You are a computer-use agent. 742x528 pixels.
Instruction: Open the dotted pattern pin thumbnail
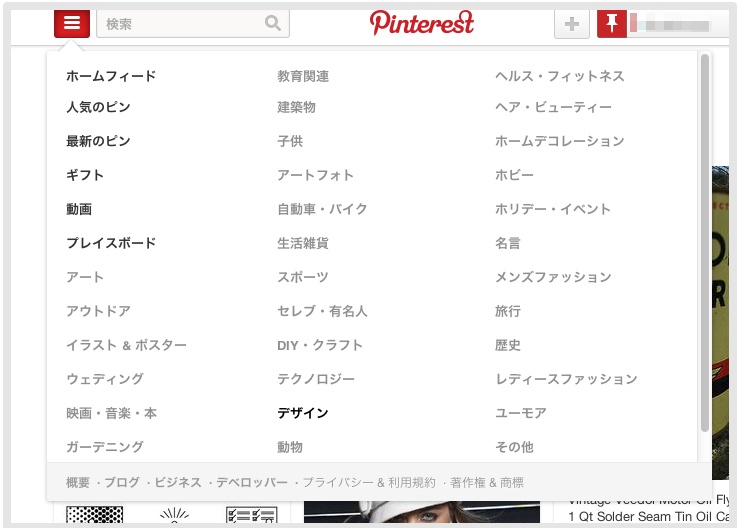coord(95,514)
